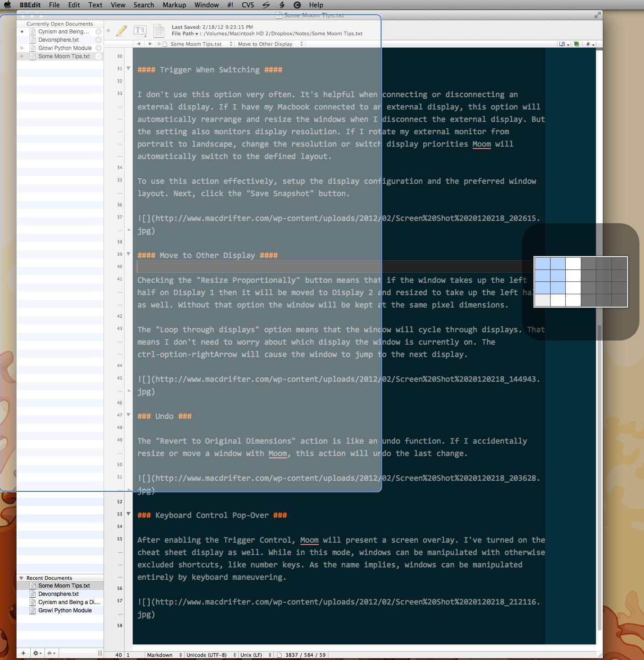Click the sidebar resize handle grip
Image resolution: width=644 pixels, height=660 pixels.
[x=100, y=653]
